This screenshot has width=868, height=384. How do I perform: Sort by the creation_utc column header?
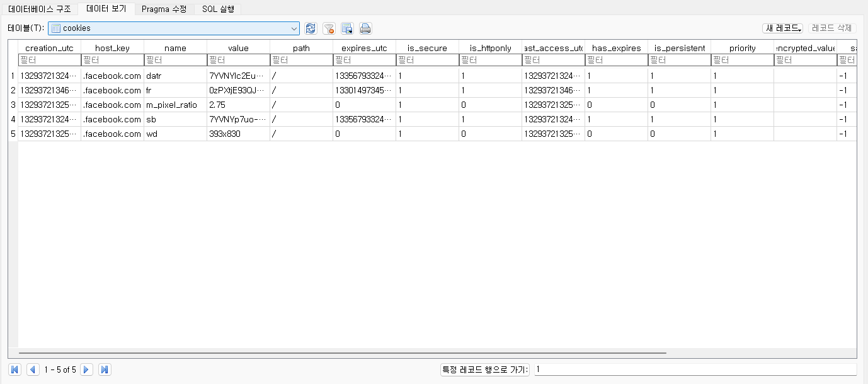pos(49,48)
